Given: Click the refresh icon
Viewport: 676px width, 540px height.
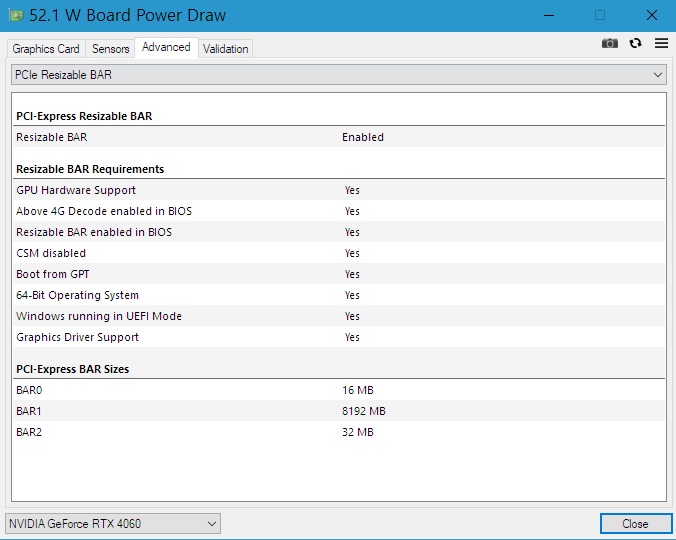Looking at the screenshot, I should [636, 43].
